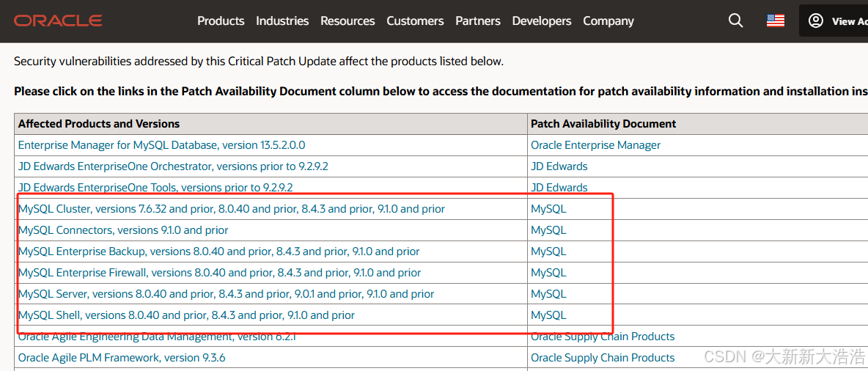
Task: Open the MySQL Cluster versions link
Action: coord(232,209)
